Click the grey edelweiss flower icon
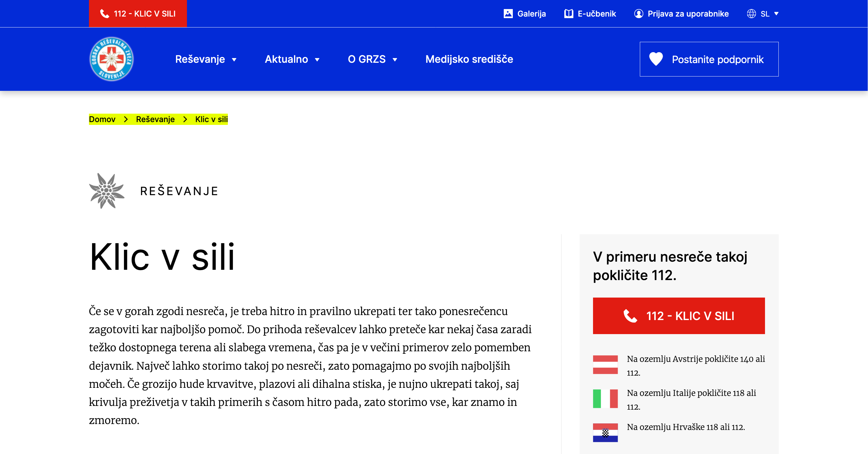 pyautogui.click(x=107, y=191)
